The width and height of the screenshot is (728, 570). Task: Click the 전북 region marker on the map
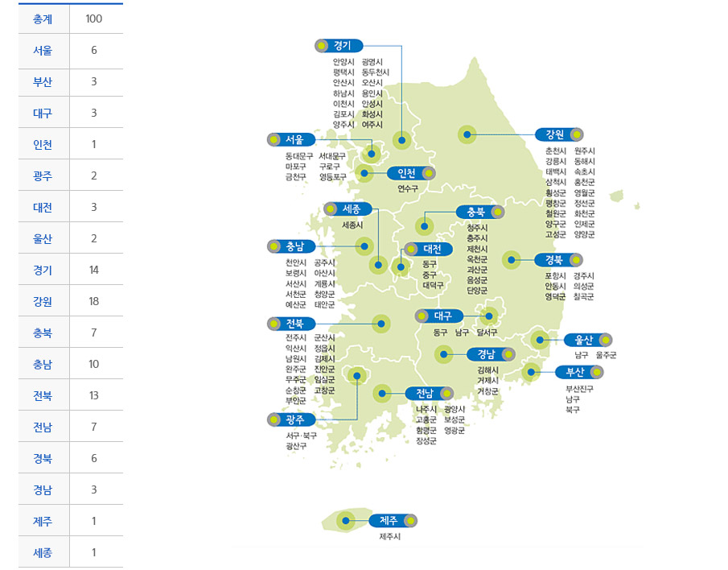[380, 323]
